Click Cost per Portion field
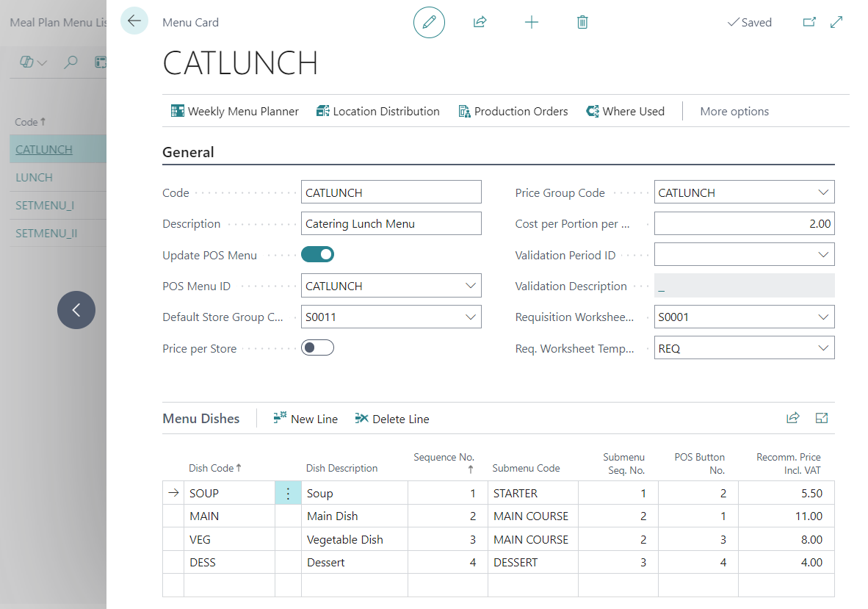 coord(744,223)
